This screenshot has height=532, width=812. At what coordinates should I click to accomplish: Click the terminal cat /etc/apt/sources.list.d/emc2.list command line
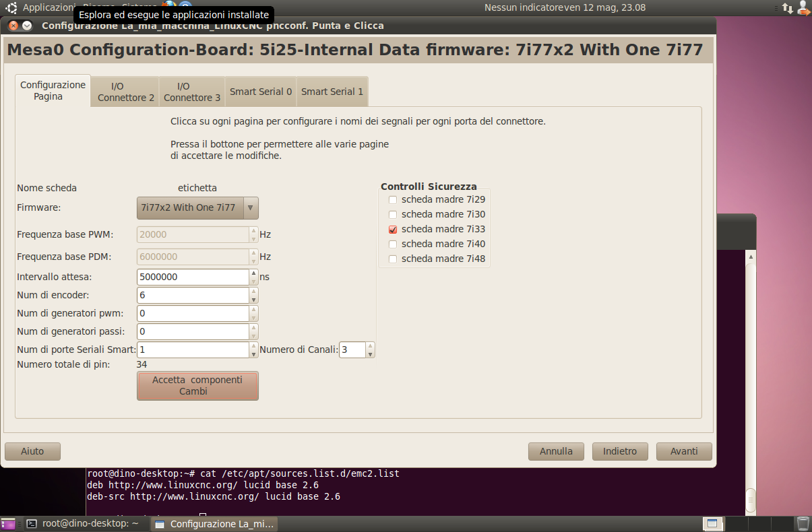point(243,473)
